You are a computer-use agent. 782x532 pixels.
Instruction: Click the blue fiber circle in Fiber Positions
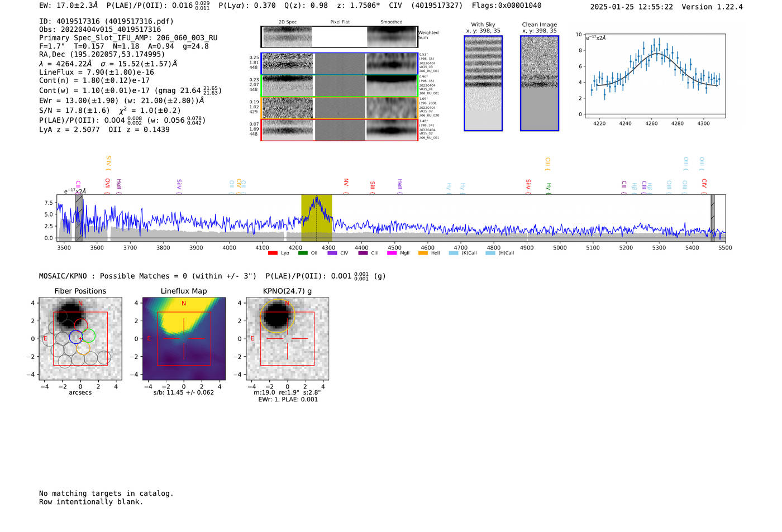[x=76, y=337]
